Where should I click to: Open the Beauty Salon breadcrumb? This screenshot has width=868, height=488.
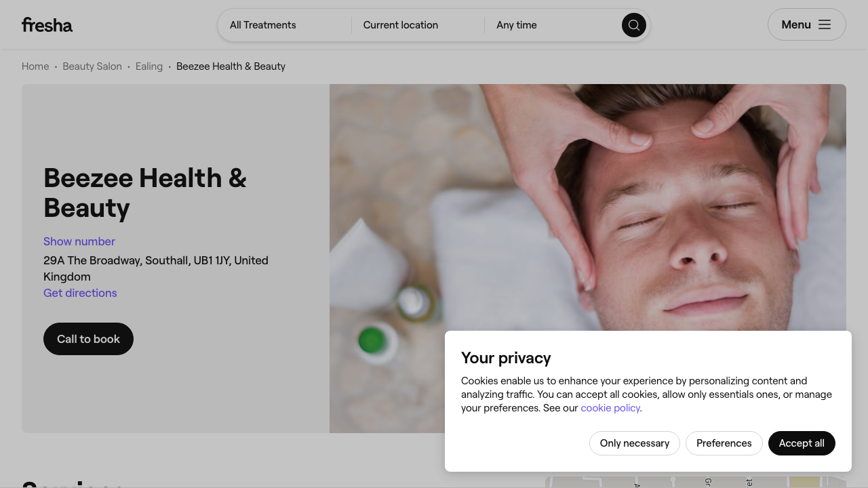[x=92, y=66]
